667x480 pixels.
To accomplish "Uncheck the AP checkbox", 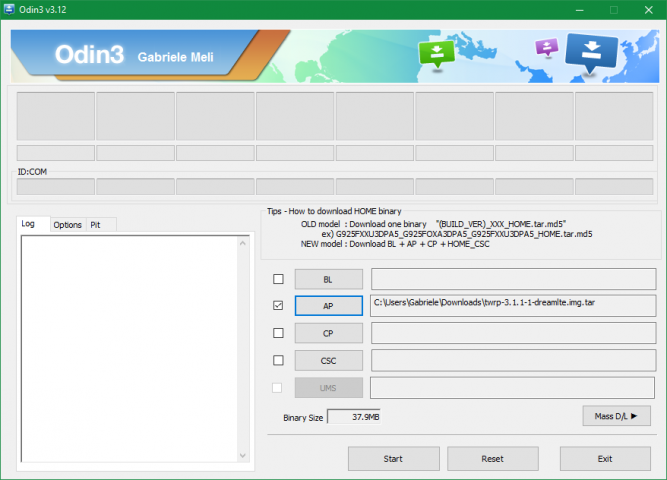I will point(278,306).
